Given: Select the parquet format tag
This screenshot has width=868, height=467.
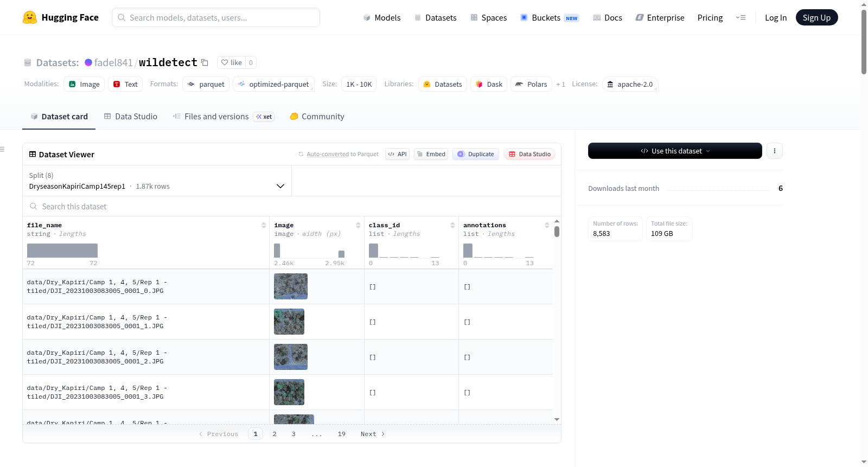Looking at the screenshot, I should pyautogui.click(x=206, y=84).
